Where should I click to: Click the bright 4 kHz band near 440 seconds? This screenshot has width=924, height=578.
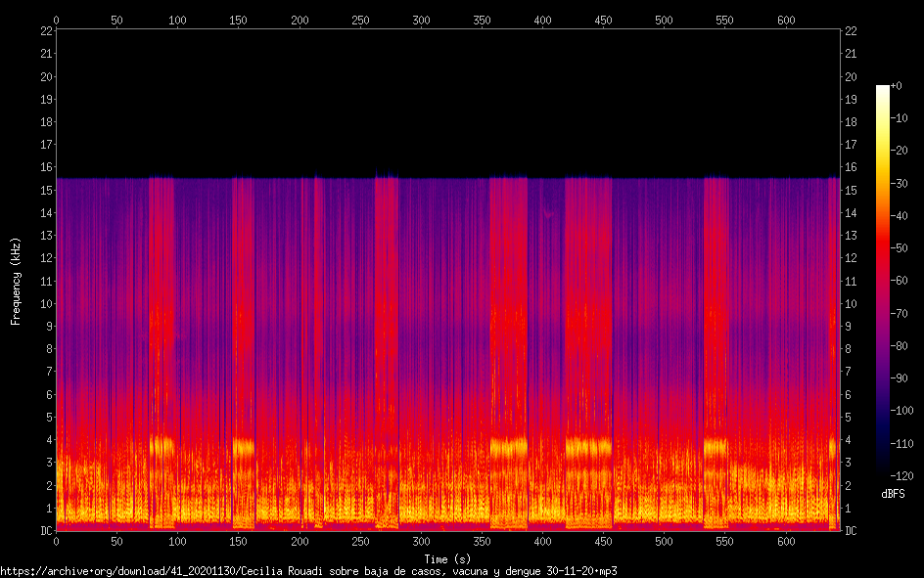pos(588,449)
